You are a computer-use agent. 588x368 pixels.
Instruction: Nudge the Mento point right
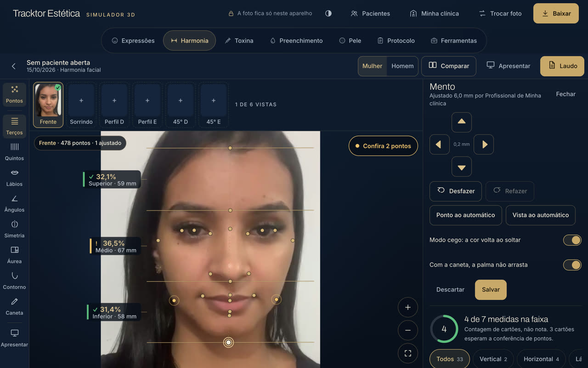pos(484,144)
